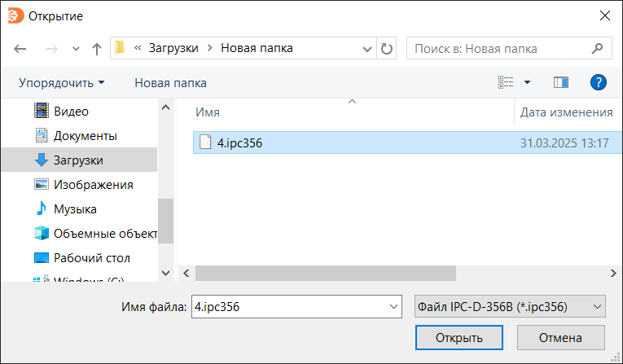Open the Упорядочить menu
The image size is (623, 364).
[62, 83]
